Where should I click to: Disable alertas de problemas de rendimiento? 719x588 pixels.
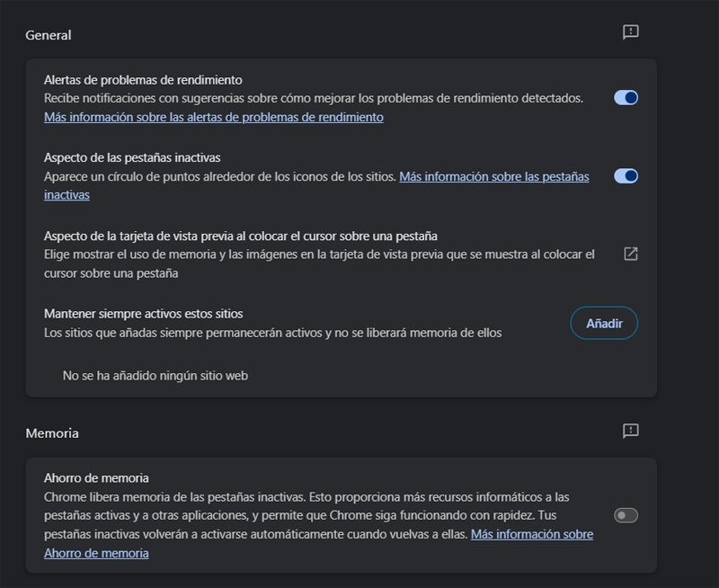(x=626, y=96)
